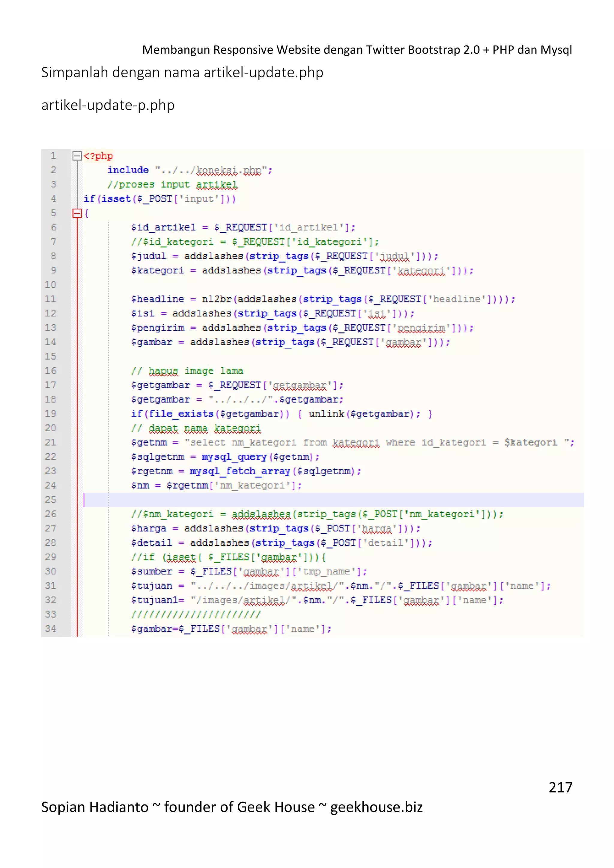Viewport: 614px width, 868px height.
Task: Click the $pengirim assignment line
Action: [303, 328]
